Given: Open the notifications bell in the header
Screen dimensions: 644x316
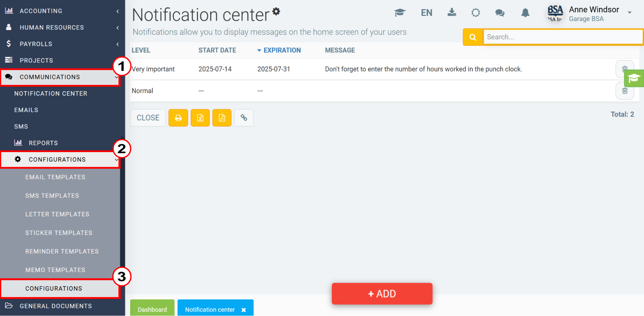Looking at the screenshot, I should pos(525,12).
